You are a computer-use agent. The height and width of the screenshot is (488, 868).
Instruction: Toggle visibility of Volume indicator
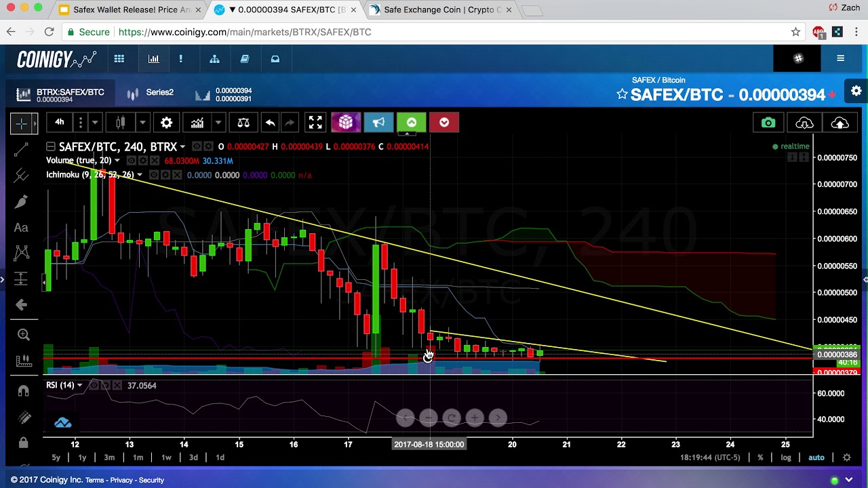[132, 161]
